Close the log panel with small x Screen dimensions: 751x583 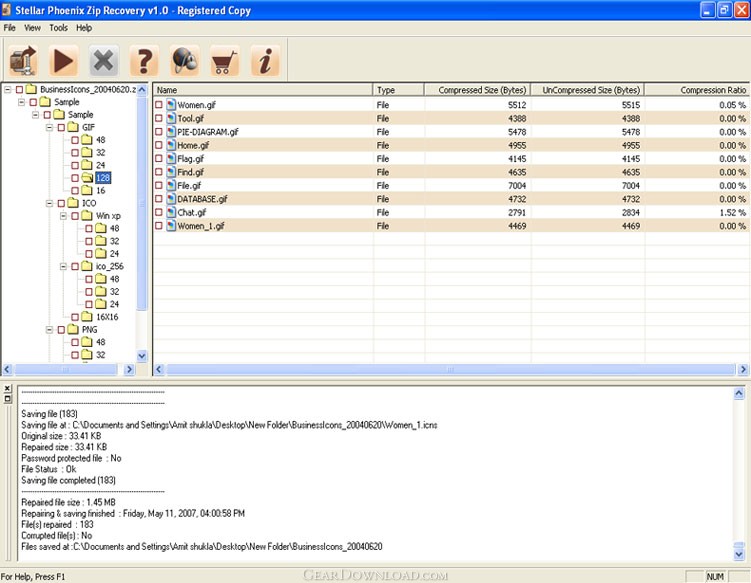7,389
